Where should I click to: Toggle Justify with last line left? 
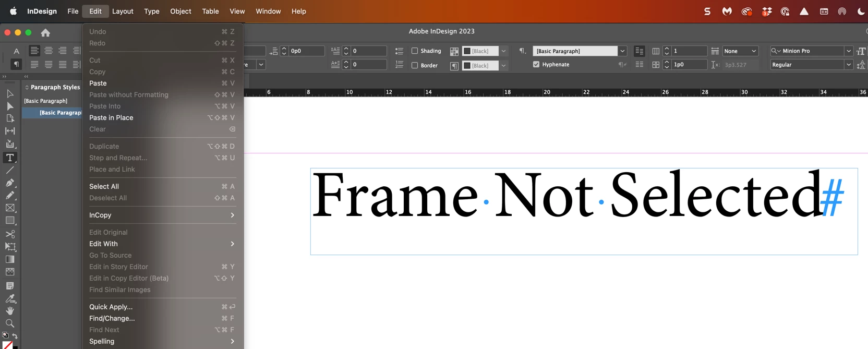pyautogui.click(x=34, y=64)
